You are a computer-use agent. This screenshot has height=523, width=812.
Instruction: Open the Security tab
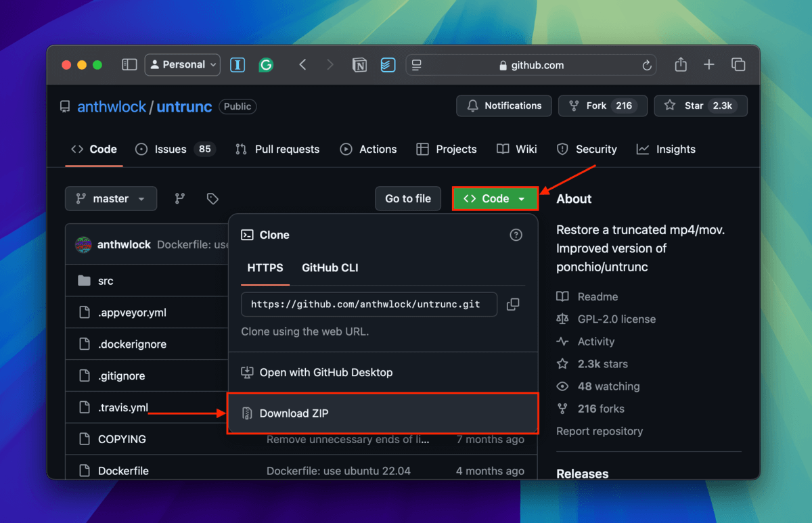pyautogui.click(x=587, y=149)
